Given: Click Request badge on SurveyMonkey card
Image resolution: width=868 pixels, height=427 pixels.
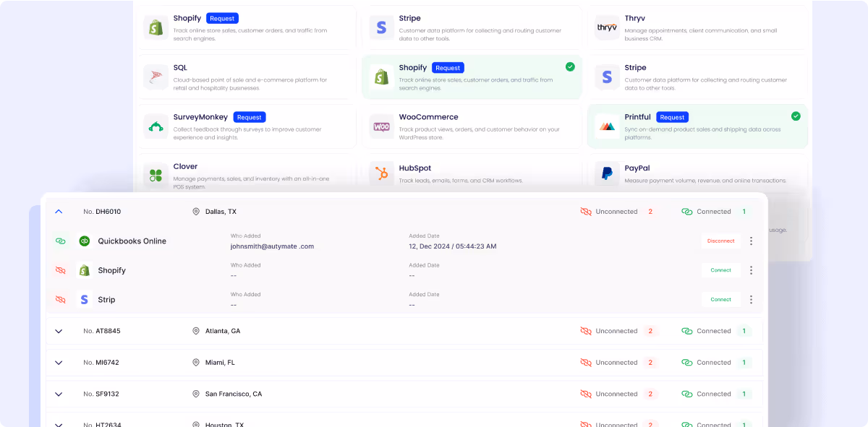Looking at the screenshot, I should click(250, 117).
